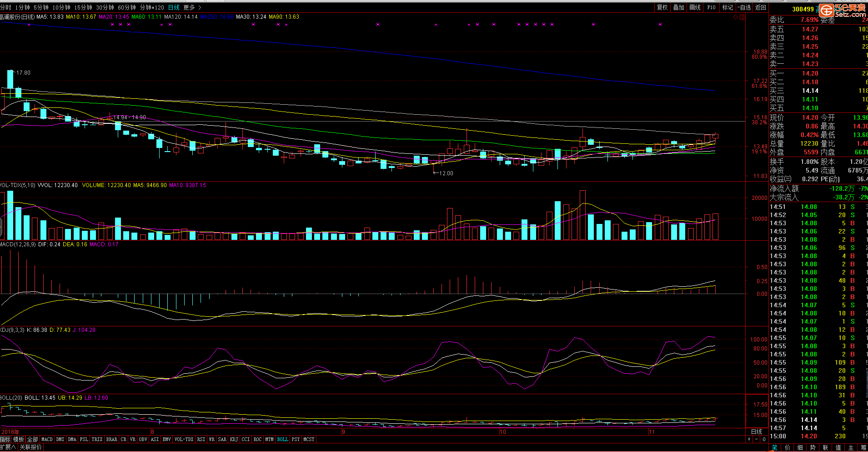Click the 叠加 overlay button
This screenshot has width=868, height=452.
click(x=678, y=7)
